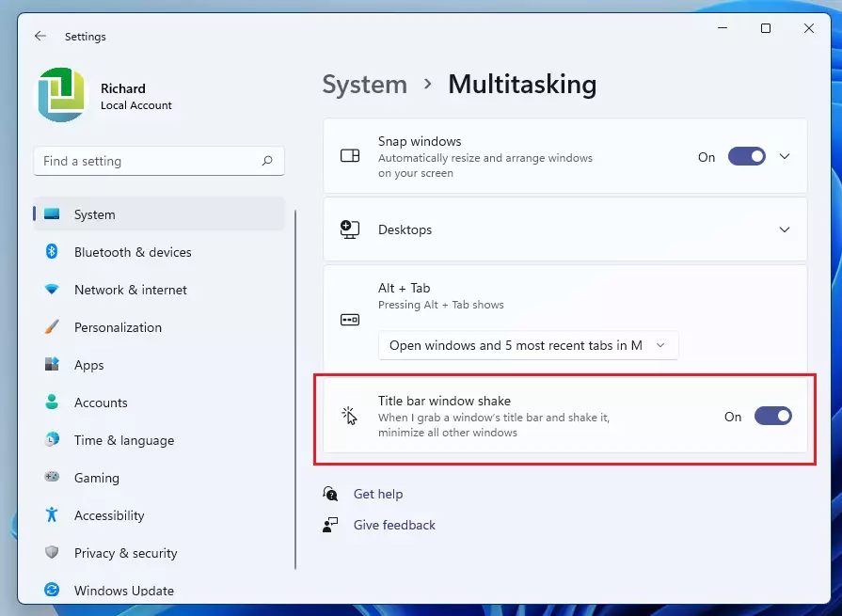The height and width of the screenshot is (616, 842).
Task: Click the back arrow in Settings
Action: click(x=40, y=36)
